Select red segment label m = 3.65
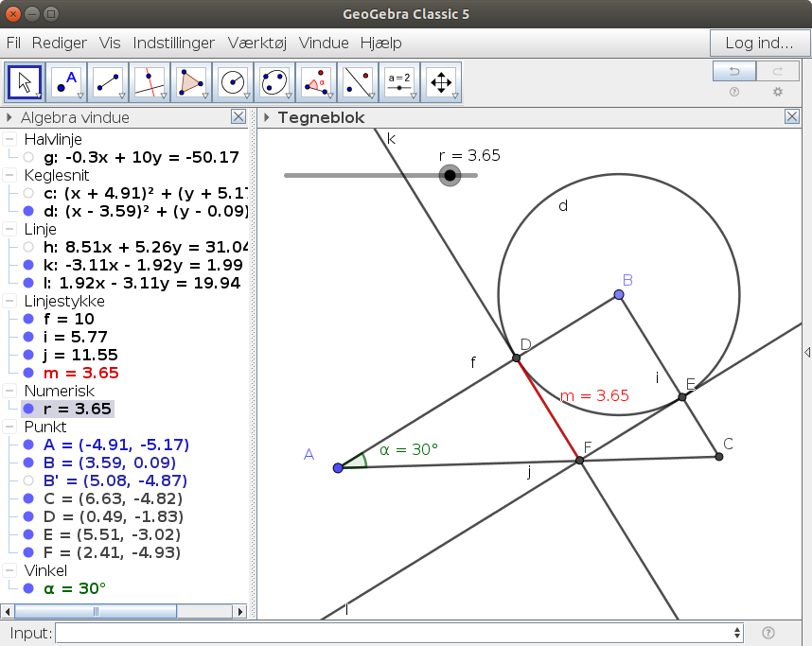 tap(594, 396)
